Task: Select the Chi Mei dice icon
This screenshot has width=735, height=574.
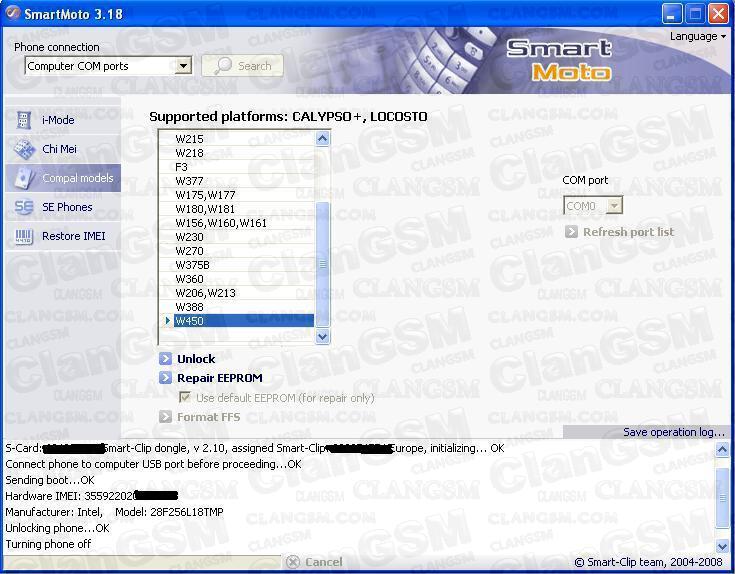Action: 23,149
